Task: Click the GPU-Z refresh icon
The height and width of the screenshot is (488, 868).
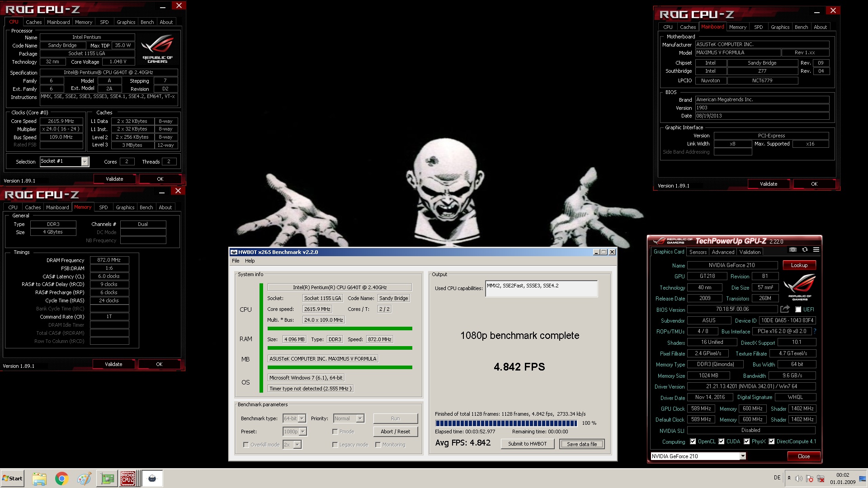Action: coord(805,249)
